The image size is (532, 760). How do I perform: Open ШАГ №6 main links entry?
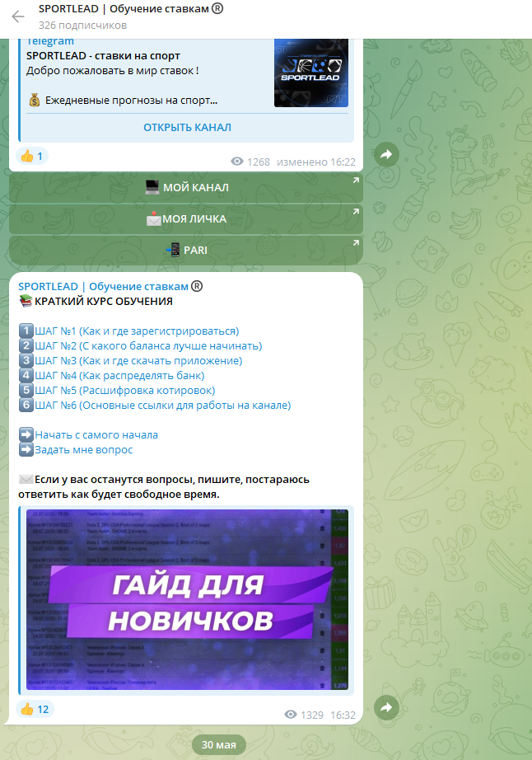163,406
